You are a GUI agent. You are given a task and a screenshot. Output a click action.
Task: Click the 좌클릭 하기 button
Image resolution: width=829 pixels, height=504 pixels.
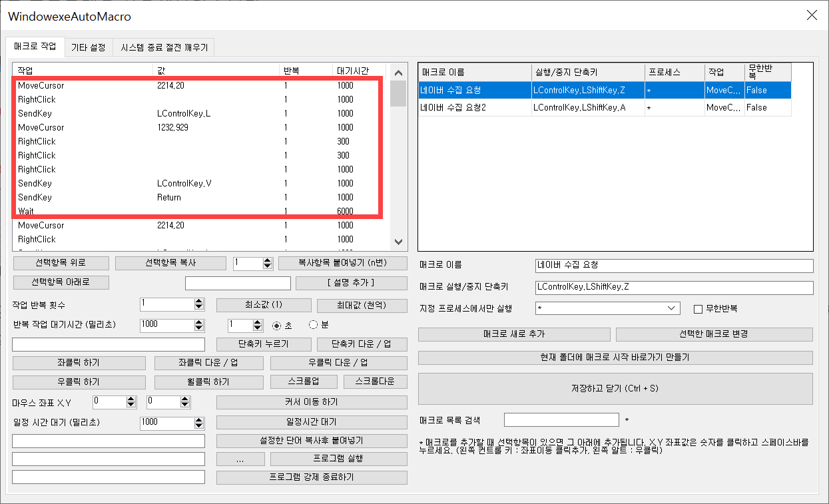[79, 362]
